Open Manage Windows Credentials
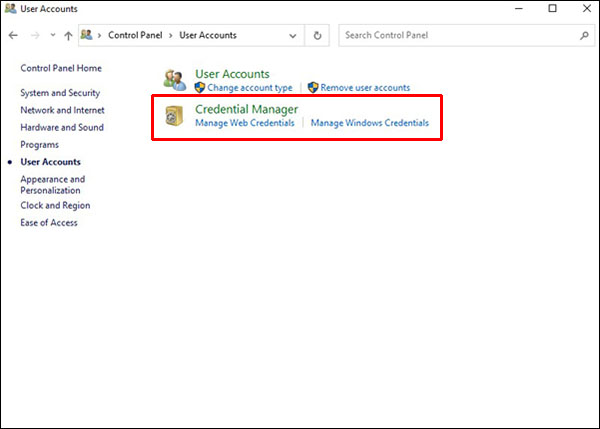Screen dimensions: 600x429 click(370, 123)
